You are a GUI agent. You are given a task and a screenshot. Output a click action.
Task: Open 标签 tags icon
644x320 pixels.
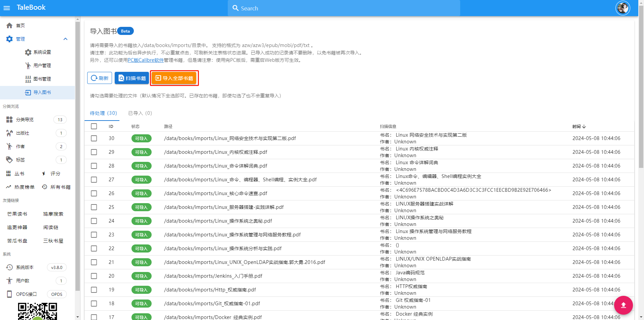tap(9, 160)
